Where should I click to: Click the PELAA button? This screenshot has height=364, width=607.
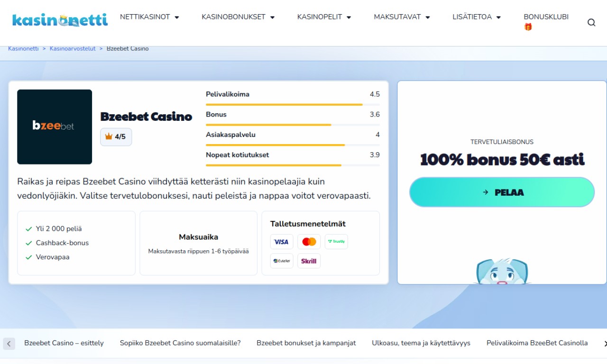pyautogui.click(x=502, y=192)
